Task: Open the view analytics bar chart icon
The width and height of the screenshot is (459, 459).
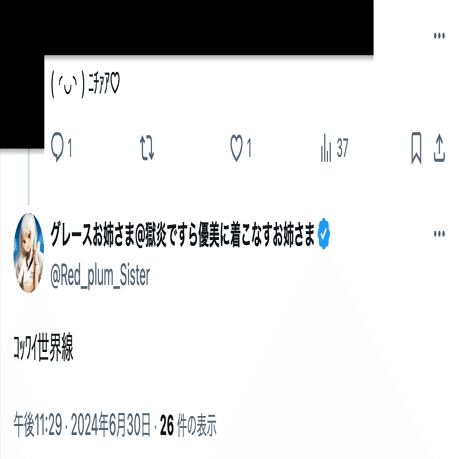Action: click(x=326, y=148)
